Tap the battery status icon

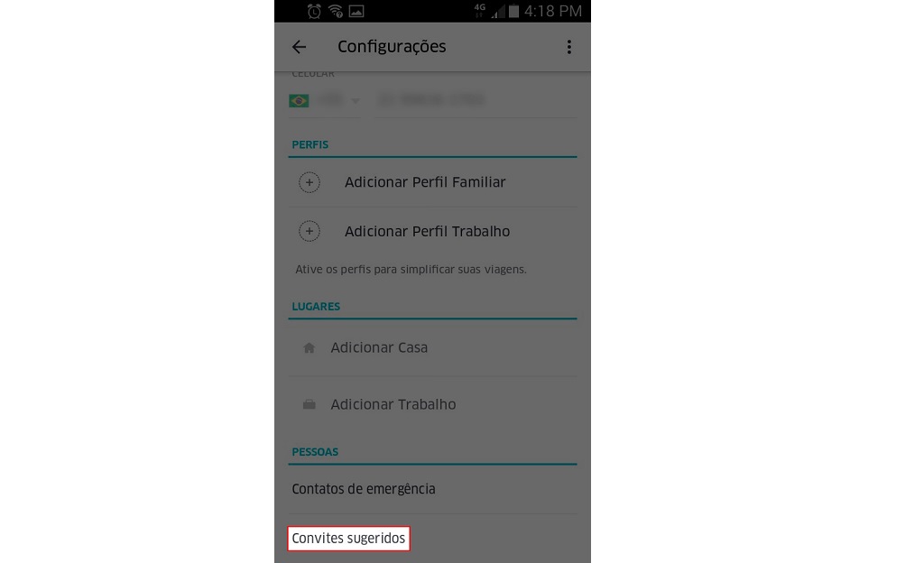tap(513, 11)
